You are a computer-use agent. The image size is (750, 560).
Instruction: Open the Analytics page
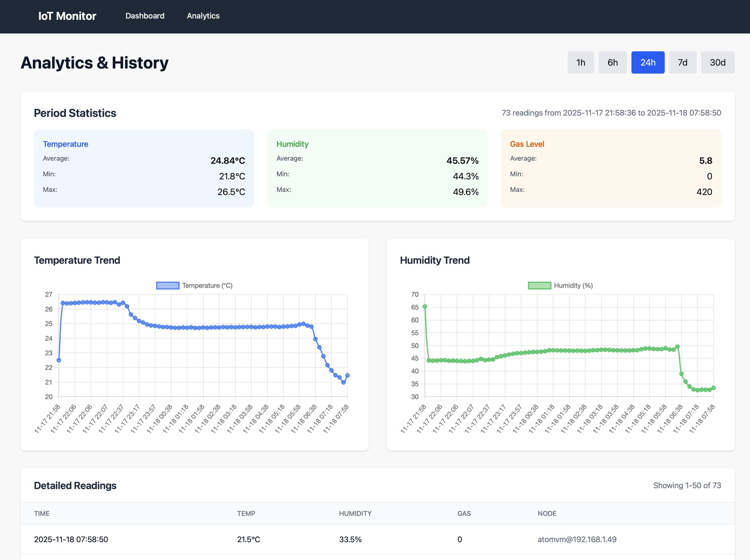pos(203,16)
